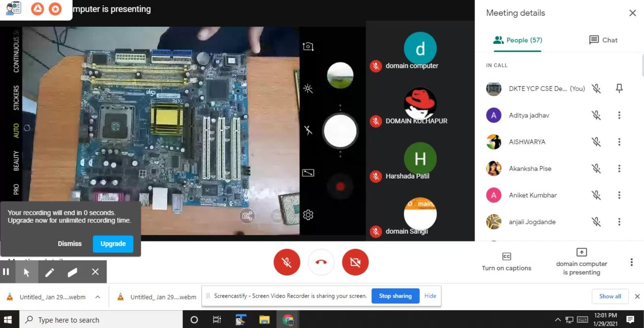The height and width of the screenshot is (328, 644).
Task: Open meeting more options menu
Action: 631,262
